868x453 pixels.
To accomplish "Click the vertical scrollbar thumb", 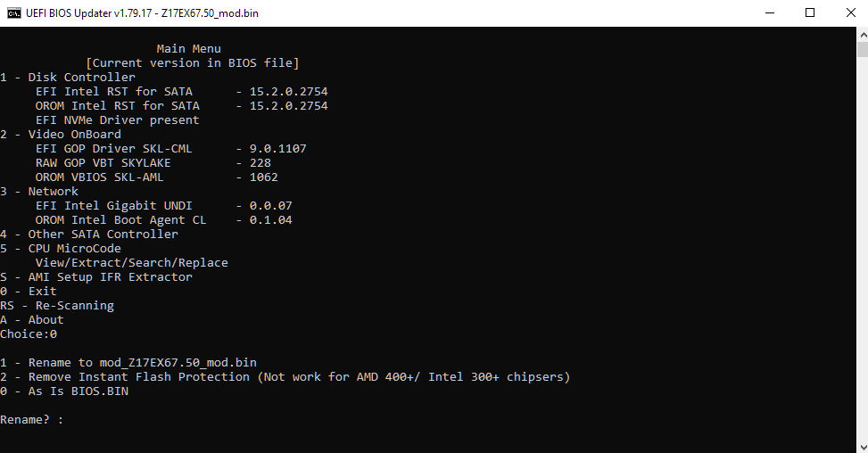I will point(863,49).
